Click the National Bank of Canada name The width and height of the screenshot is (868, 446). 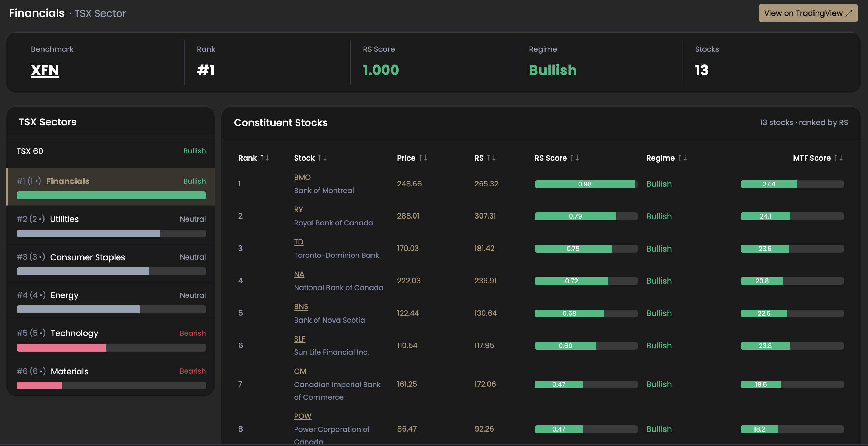tap(338, 288)
